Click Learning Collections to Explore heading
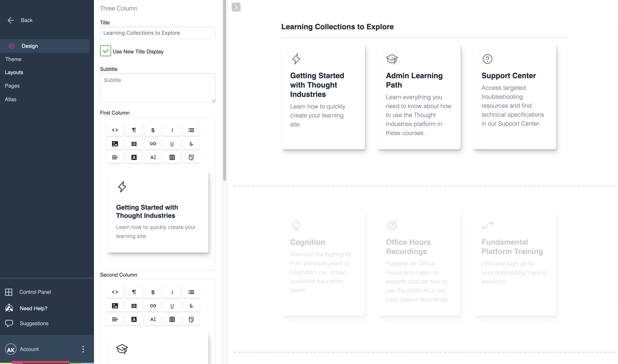 (x=337, y=27)
